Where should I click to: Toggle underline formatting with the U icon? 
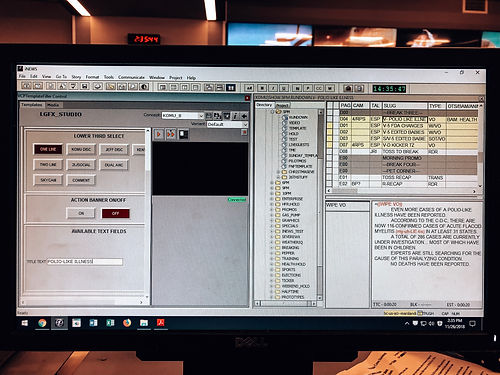pyautogui.click(x=284, y=88)
